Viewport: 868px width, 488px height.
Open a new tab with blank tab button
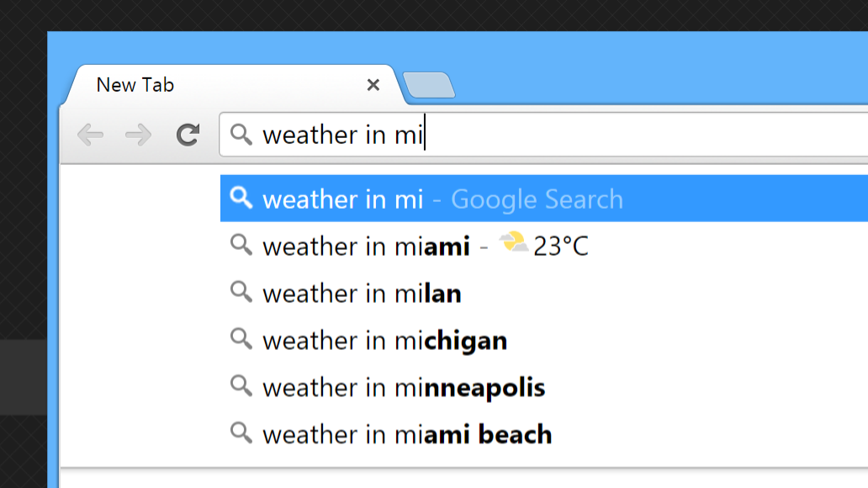428,85
